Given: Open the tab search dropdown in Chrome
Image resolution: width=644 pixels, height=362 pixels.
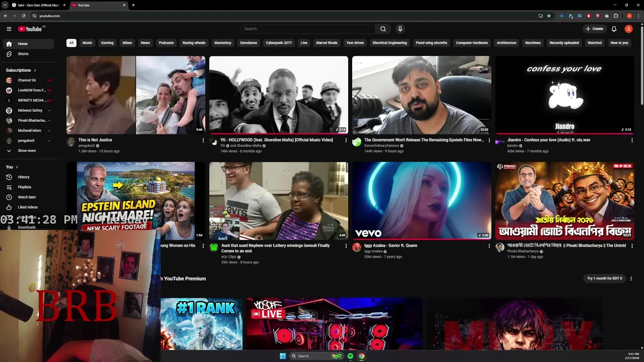Looking at the screenshot, I should tap(6, 5).
